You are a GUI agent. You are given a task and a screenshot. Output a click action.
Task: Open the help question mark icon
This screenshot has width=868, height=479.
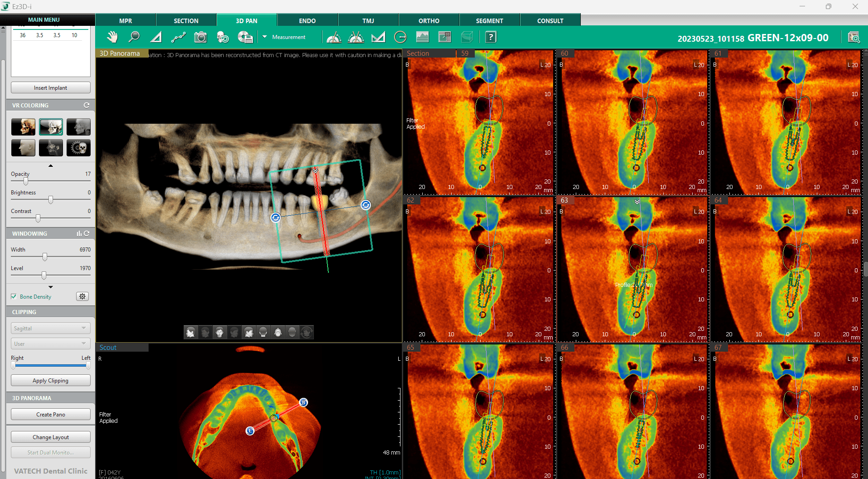[491, 37]
